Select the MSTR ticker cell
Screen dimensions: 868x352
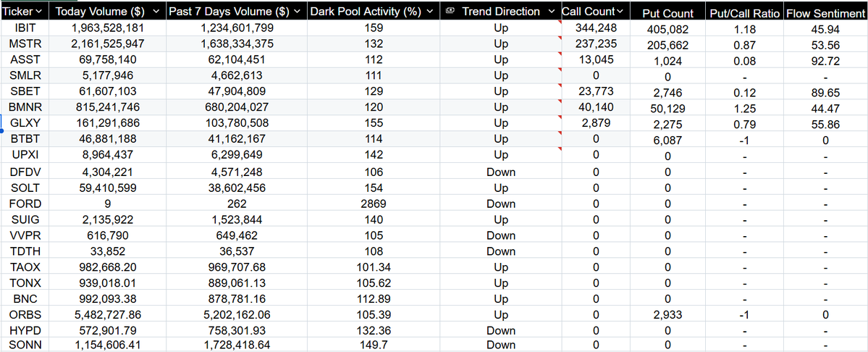(x=25, y=43)
